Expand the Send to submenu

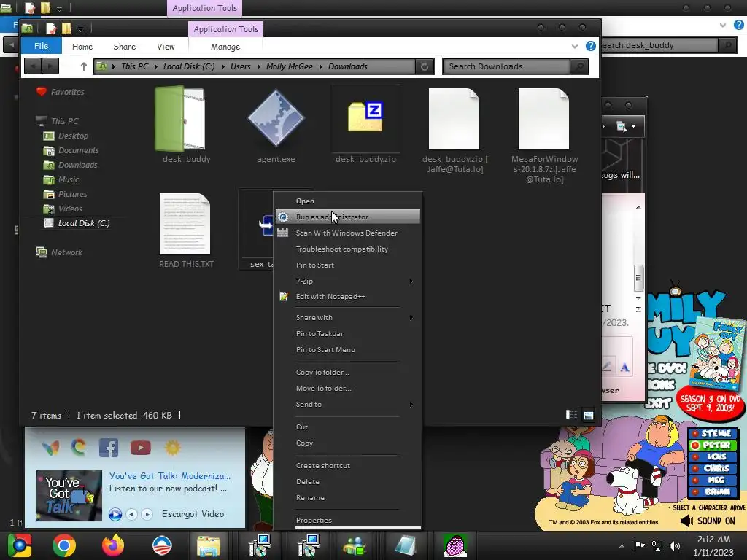coord(348,404)
